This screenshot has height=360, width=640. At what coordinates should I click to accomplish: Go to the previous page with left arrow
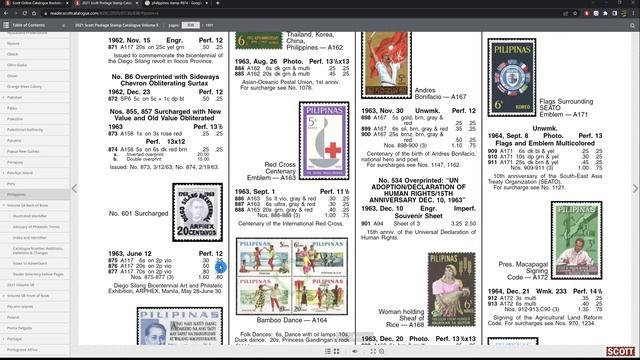(x=74, y=188)
